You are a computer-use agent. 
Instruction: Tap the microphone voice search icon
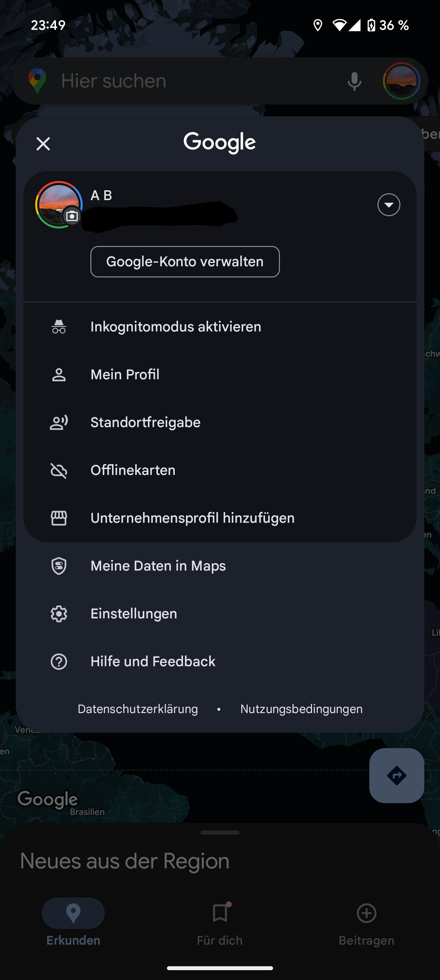(354, 81)
